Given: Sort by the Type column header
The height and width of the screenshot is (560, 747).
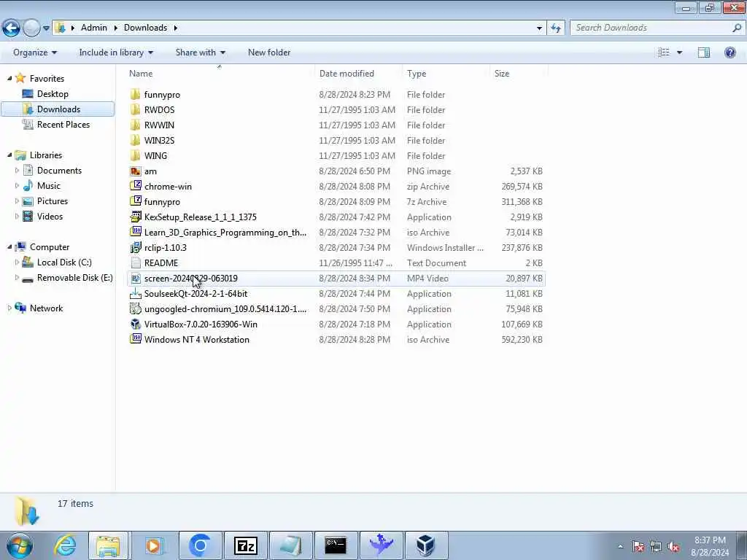Looking at the screenshot, I should (417, 74).
